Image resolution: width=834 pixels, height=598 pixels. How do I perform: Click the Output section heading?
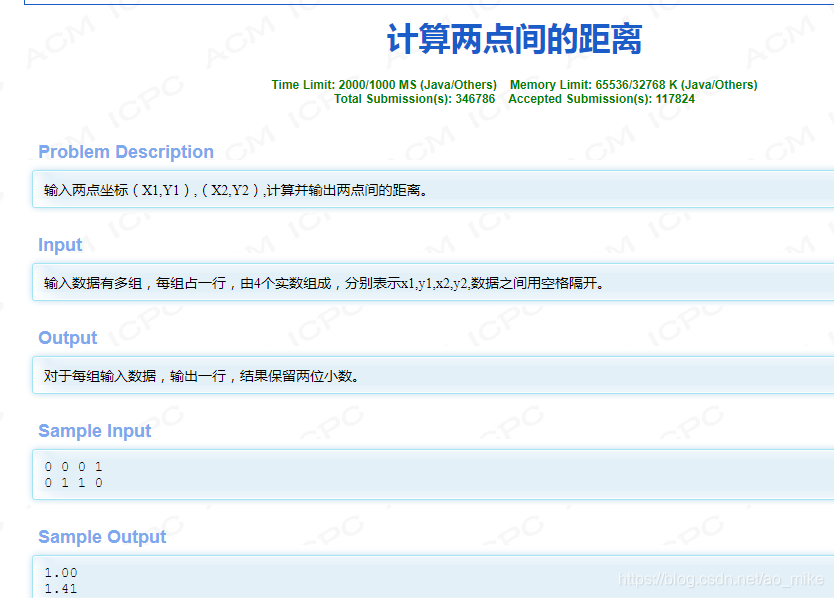68,338
